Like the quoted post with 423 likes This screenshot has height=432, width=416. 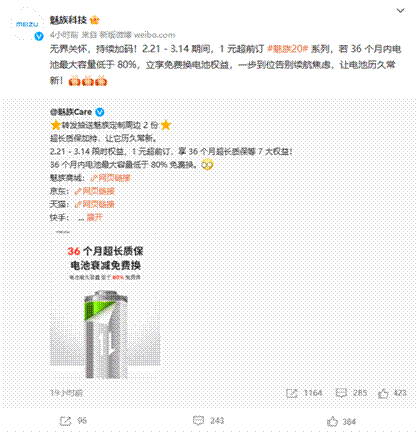(383, 393)
